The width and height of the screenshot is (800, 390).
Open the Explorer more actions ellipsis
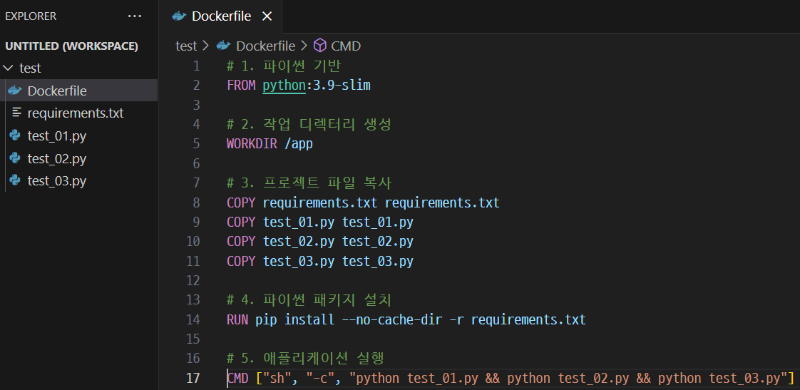click(x=135, y=16)
